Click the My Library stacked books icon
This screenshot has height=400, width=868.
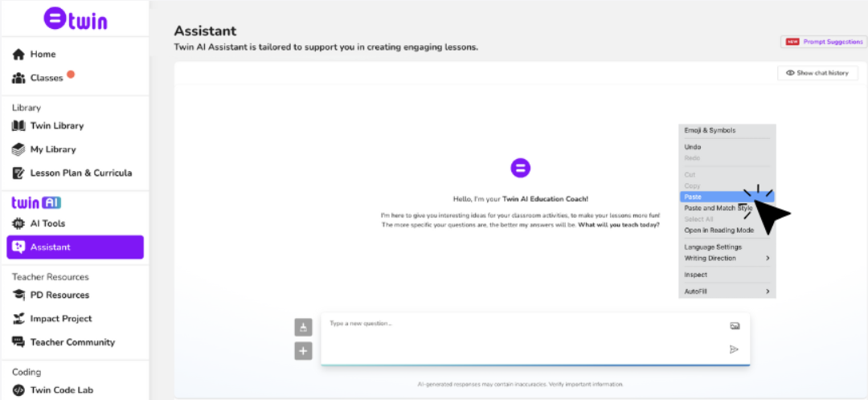tap(18, 149)
